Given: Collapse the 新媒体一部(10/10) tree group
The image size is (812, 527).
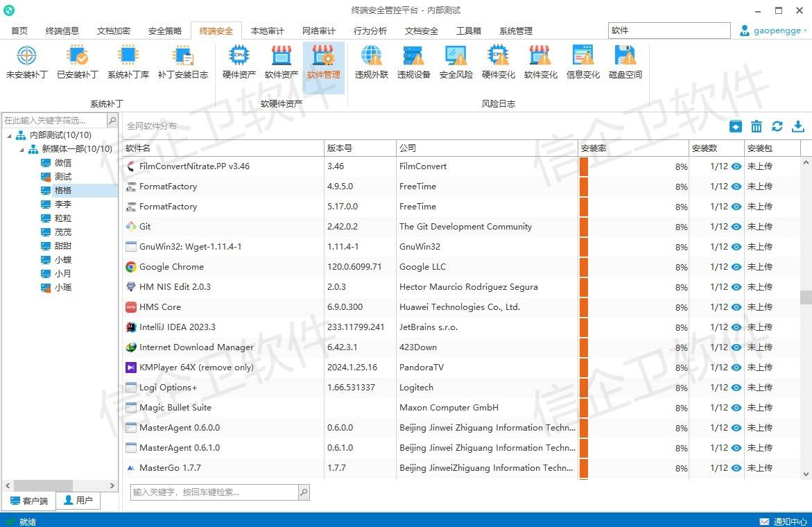Looking at the screenshot, I should click(x=21, y=149).
